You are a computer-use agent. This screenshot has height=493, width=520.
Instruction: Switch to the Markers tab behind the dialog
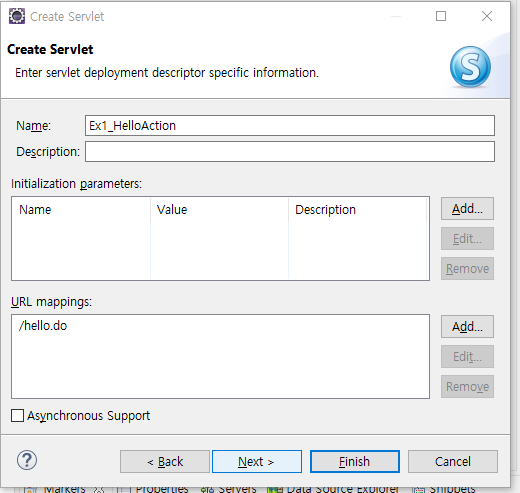(65, 489)
